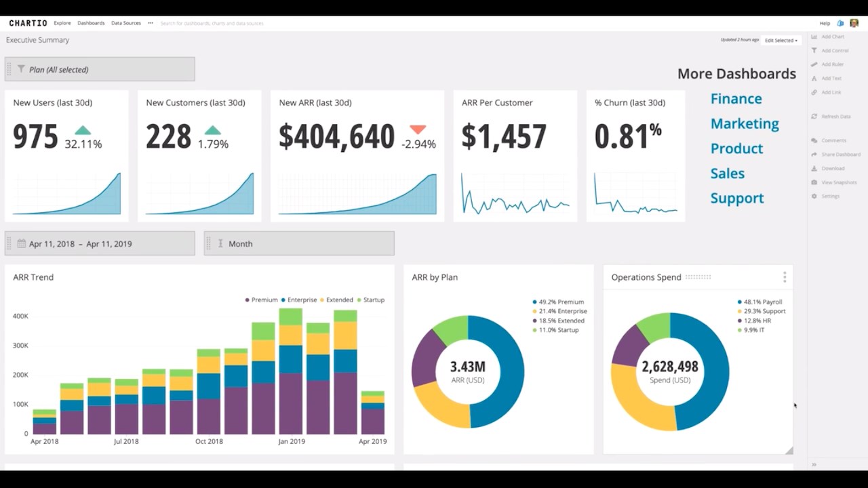
Task: Click the Updated 2 hours ago text
Action: pos(740,40)
